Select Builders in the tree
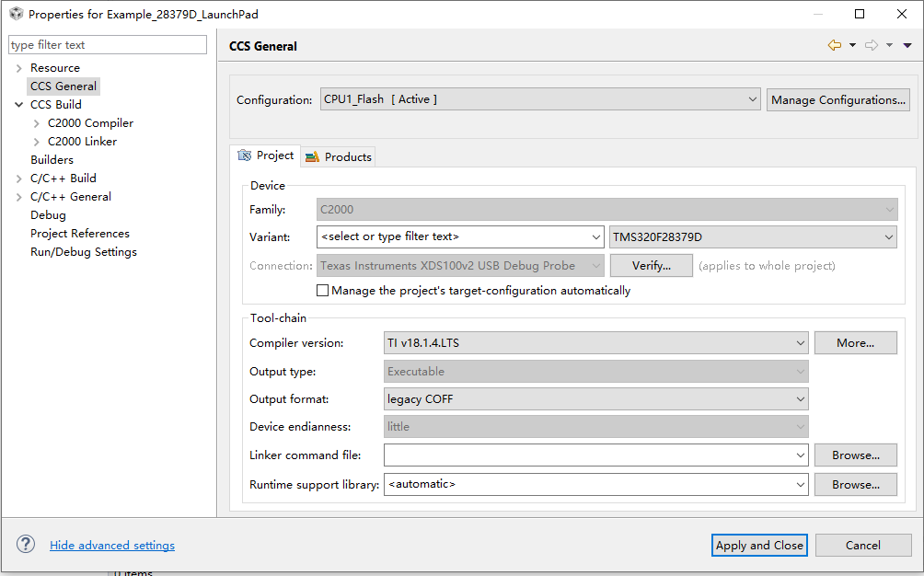Image resolution: width=924 pixels, height=576 pixels. (52, 159)
